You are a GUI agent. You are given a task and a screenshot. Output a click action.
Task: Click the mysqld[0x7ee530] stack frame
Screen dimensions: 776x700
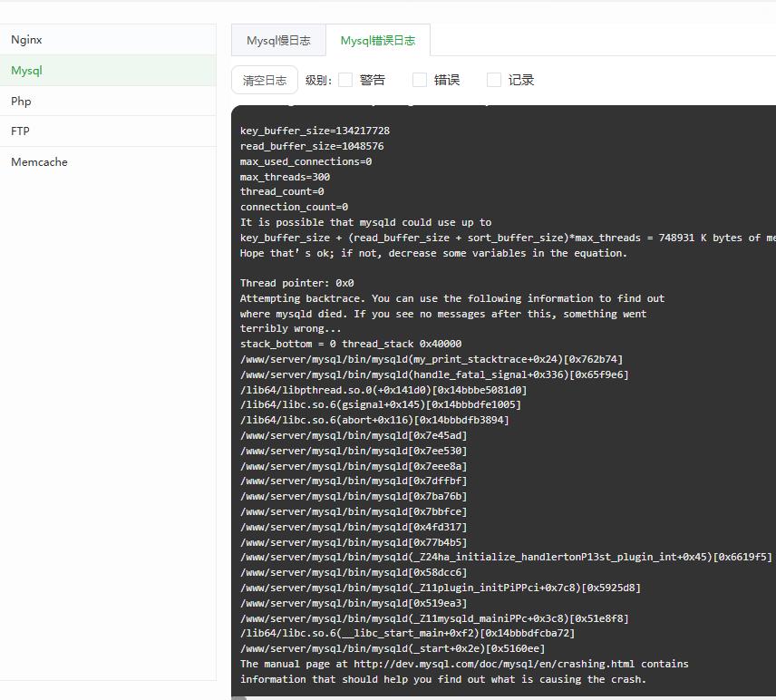point(354,451)
